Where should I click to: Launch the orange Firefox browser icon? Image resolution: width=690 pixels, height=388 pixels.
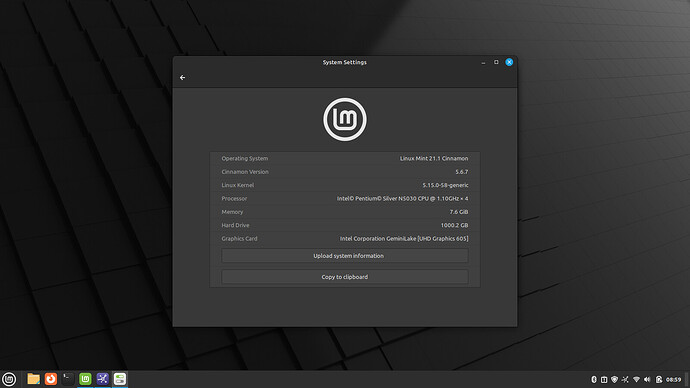click(x=51, y=379)
